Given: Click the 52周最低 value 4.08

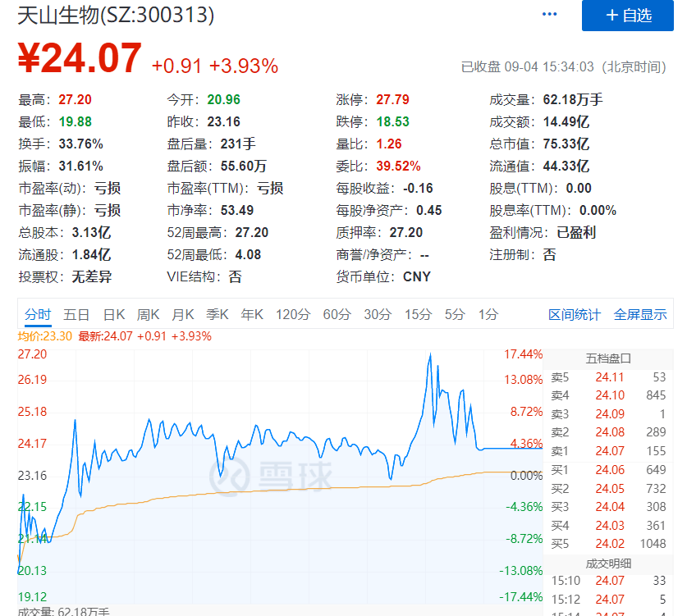Looking at the screenshot, I should [248, 254].
